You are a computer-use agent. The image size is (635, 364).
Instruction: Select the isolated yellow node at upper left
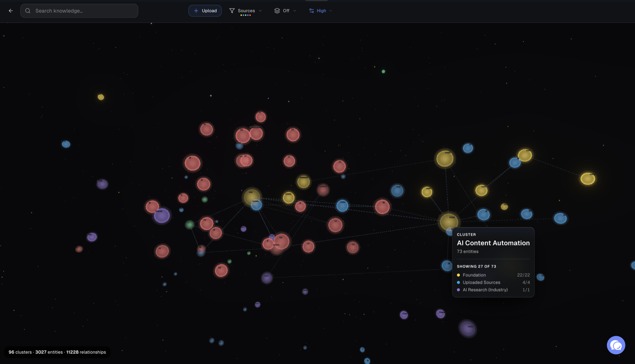[101, 97]
